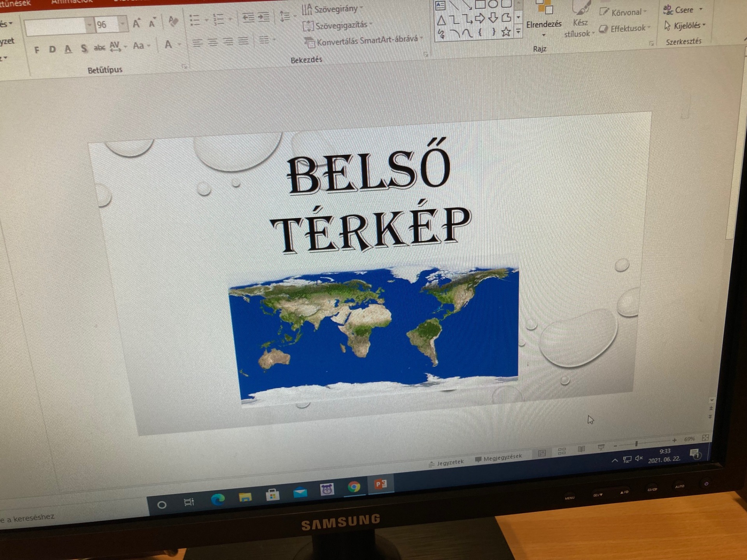Center the text
Image resolution: width=747 pixels, height=560 pixels.
pyautogui.click(x=212, y=42)
